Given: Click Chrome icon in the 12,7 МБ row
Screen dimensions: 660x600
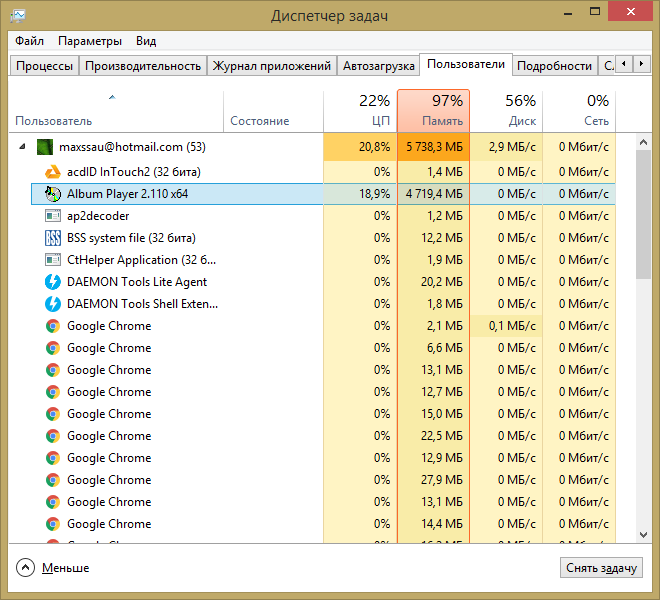Looking at the screenshot, I should [53, 392].
